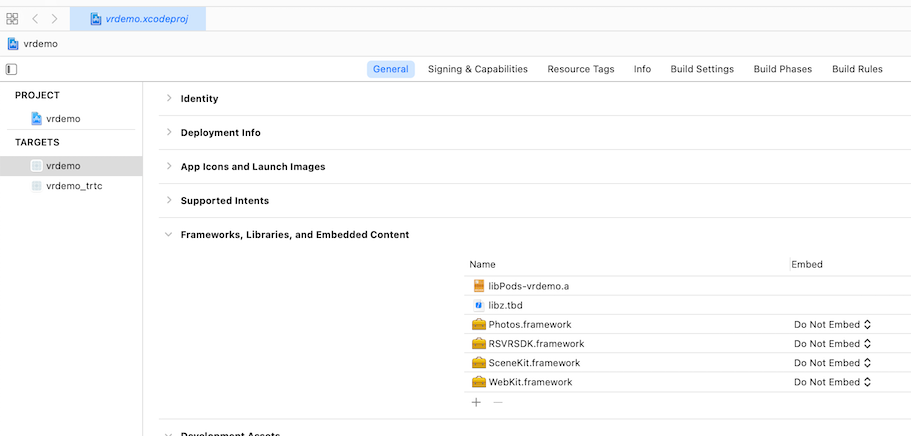Expand the Identity section

[169, 98]
